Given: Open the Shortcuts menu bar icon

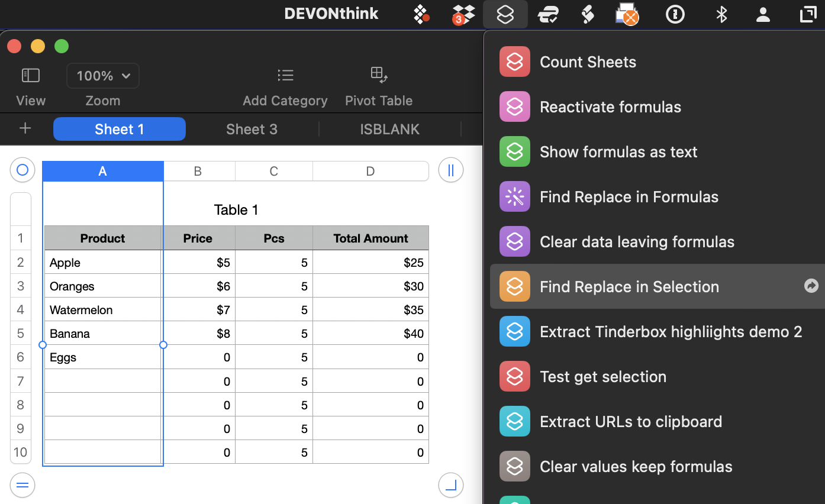Looking at the screenshot, I should click(x=505, y=14).
